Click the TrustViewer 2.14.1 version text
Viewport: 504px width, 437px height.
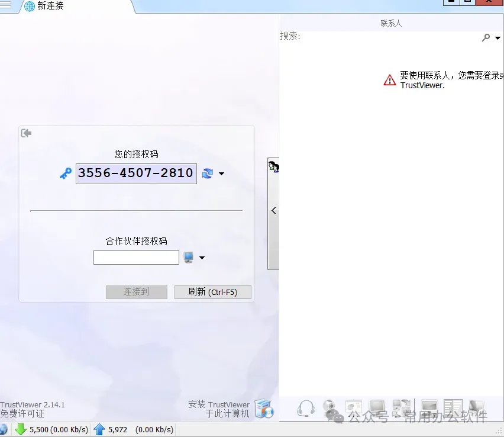pyautogui.click(x=33, y=405)
